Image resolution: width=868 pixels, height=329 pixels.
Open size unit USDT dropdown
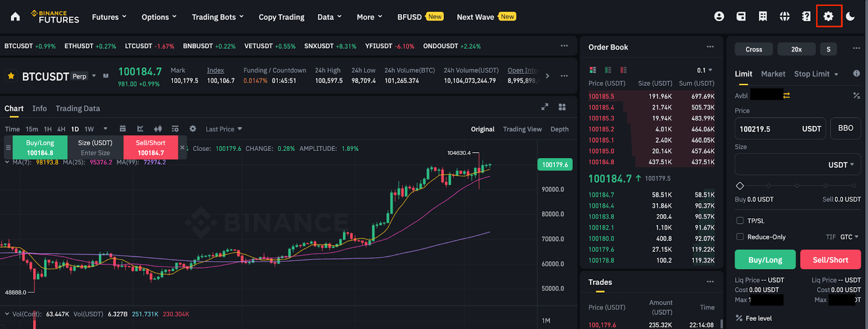click(841, 164)
